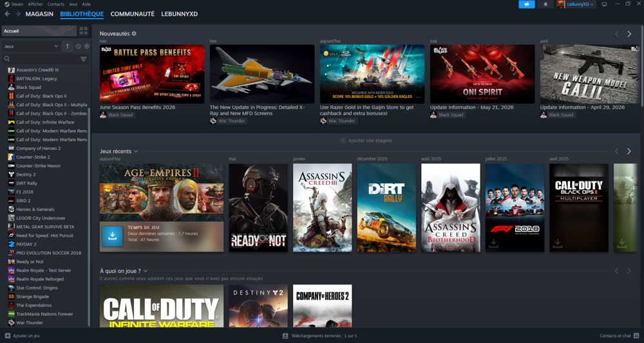Click the Black Squad tag under June Season Pass

pos(117,115)
